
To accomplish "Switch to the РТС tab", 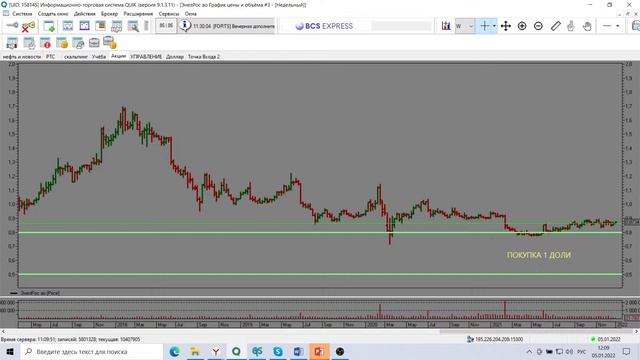I will [x=51, y=57].
